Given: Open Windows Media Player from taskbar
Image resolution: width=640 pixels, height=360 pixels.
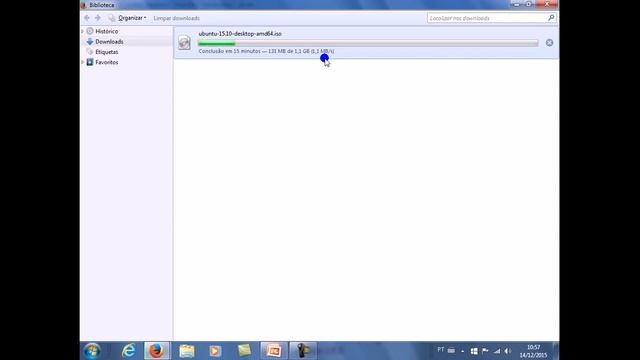Looking at the screenshot, I should coord(215,351).
